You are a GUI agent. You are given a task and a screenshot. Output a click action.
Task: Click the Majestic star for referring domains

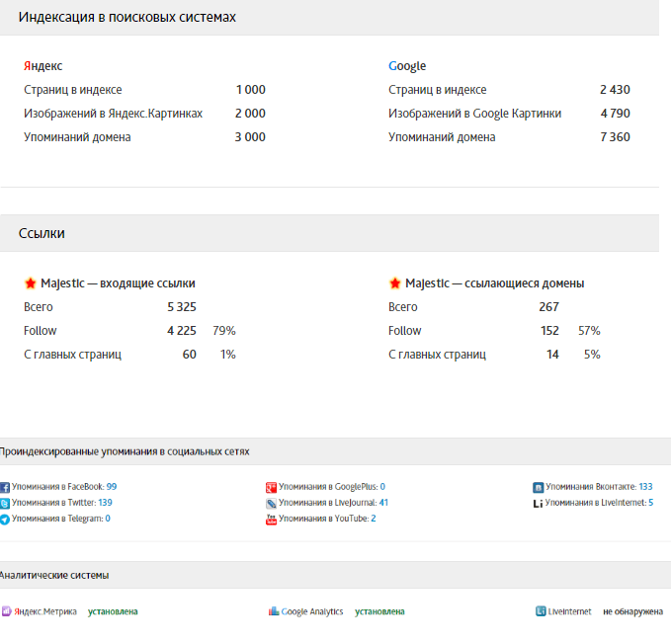pyautogui.click(x=395, y=283)
